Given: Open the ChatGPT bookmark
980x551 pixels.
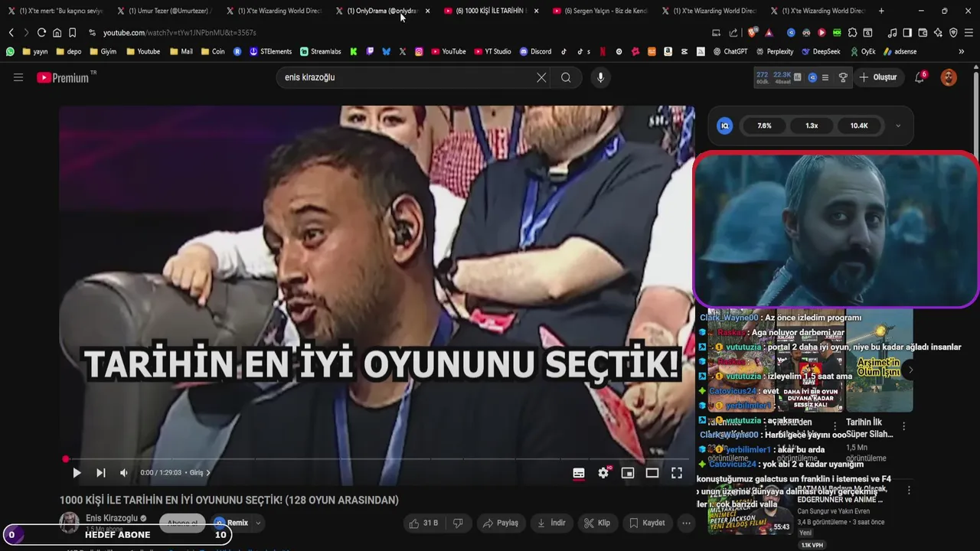Looking at the screenshot, I should click(x=730, y=51).
